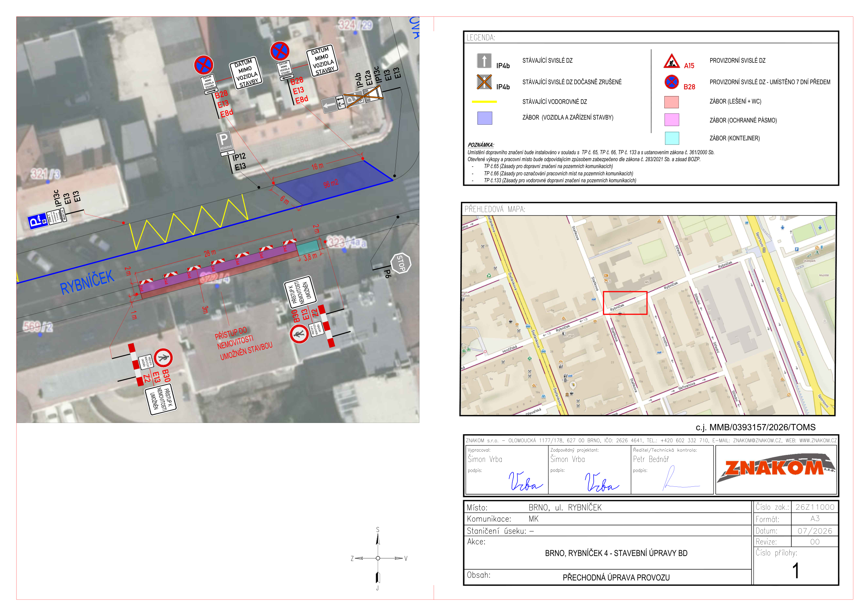
Task: Click the STOP sign symbol
Action: coord(401,263)
